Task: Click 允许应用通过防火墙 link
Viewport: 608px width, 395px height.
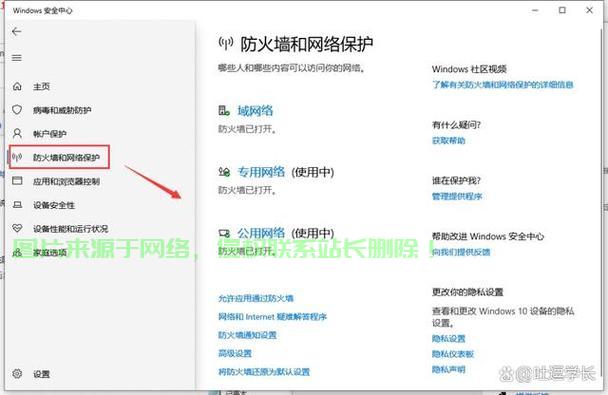Action: coord(256,298)
